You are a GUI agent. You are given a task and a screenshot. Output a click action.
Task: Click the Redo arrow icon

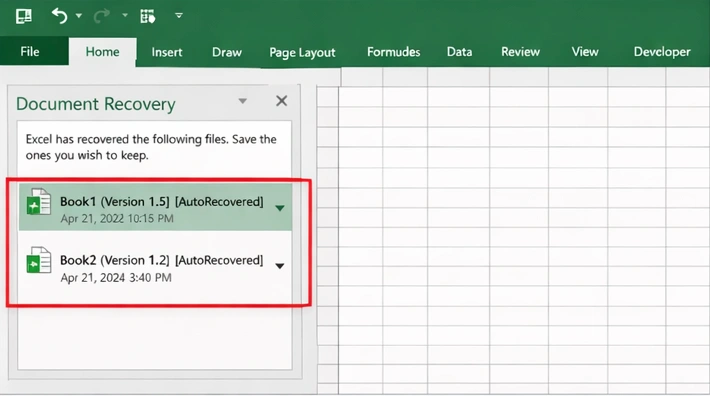101,16
